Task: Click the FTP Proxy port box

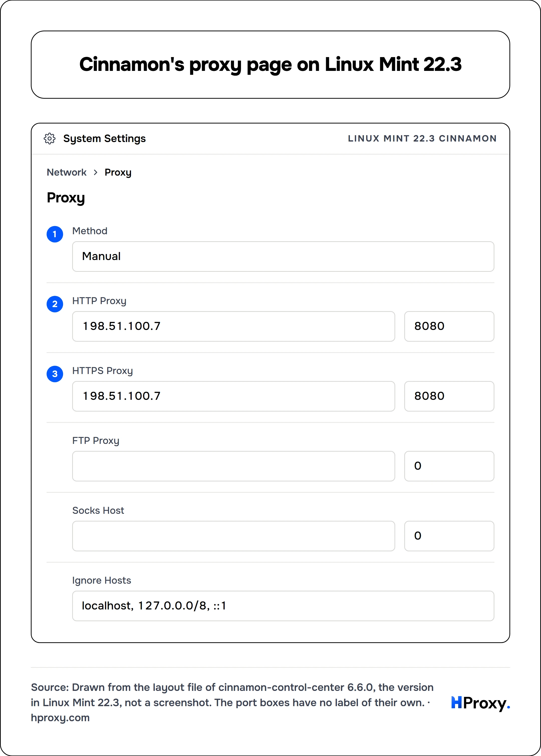Action: tap(449, 466)
